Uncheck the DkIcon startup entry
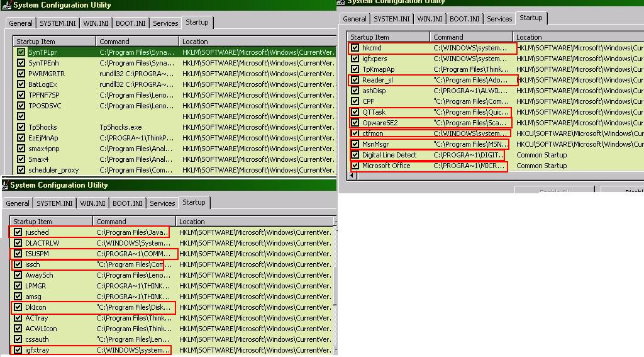The width and height of the screenshot is (644, 357). pyautogui.click(x=18, y=307)
